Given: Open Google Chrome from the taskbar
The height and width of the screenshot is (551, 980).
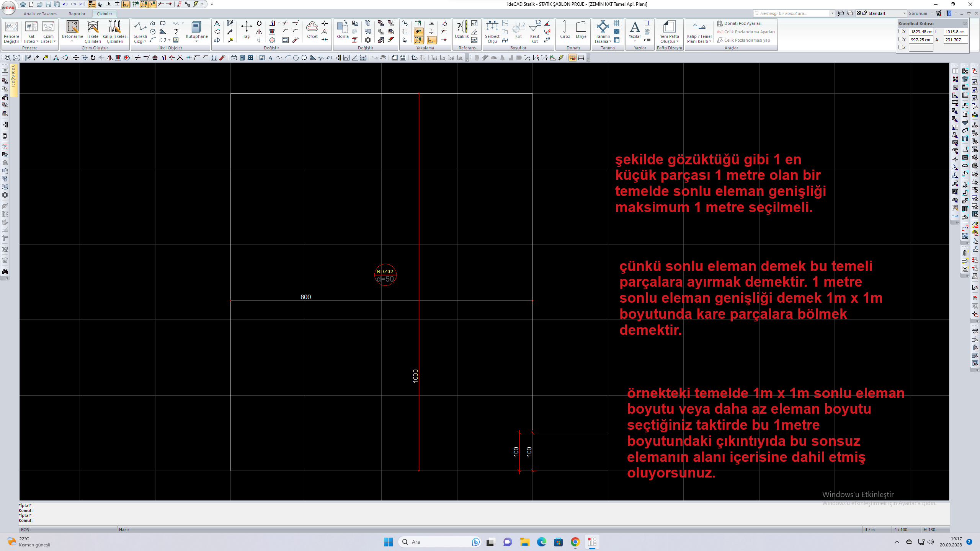Looking at the screenshot, I should click(575, 542).
